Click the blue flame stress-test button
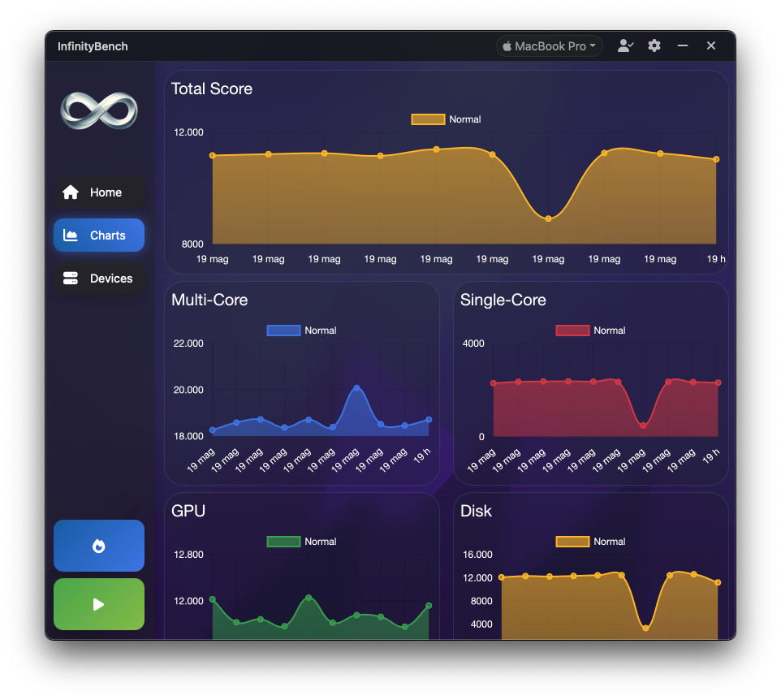The width and height of the screenshot is (781, 700). (99, 546)
